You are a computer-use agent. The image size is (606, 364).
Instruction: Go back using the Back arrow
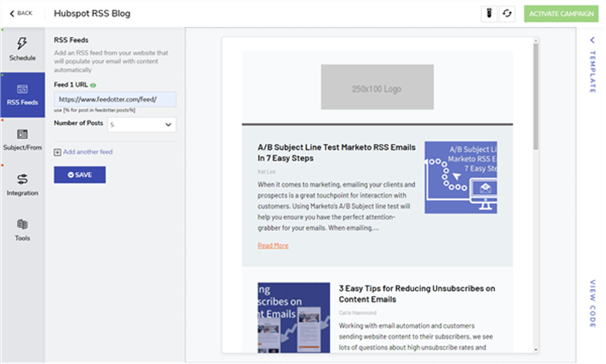pos(21,13)
